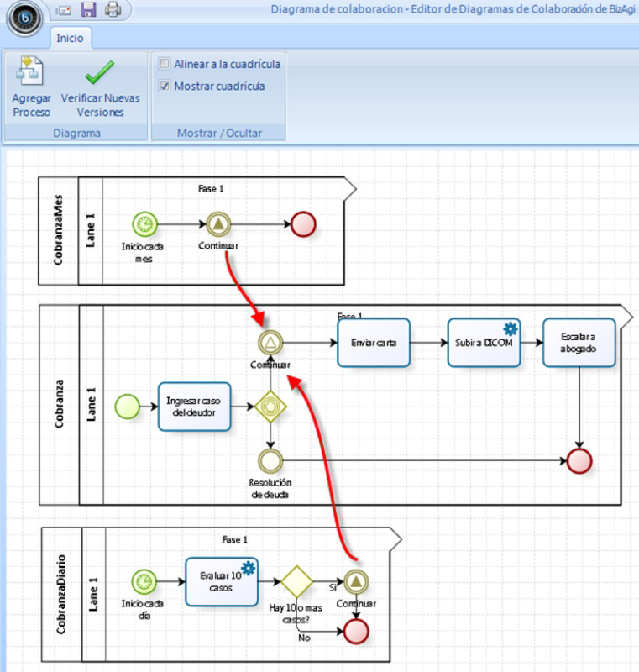Open the BizAgi application orb menu
The height and width of the screenshot is (672, 639).
(x=24, y=18)
